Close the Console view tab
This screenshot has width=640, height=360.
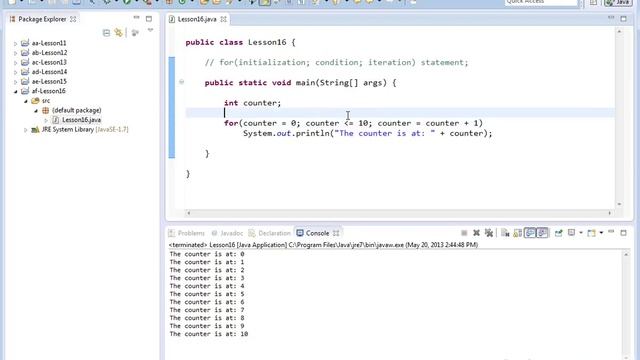click(336, 233)
